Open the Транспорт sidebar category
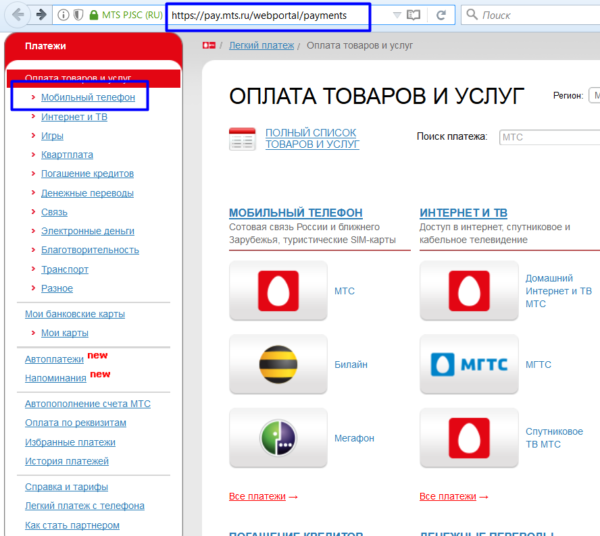The height and width of the screenshot is (536, 600). pos(65,269)
